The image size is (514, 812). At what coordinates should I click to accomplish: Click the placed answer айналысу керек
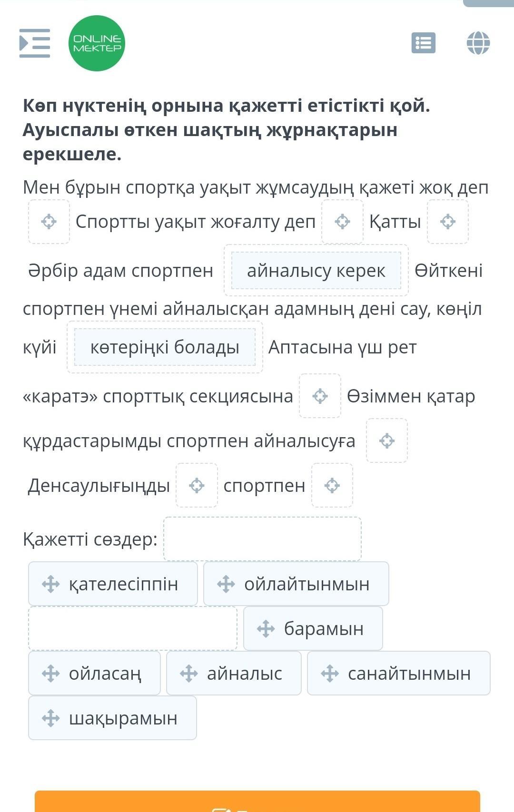pos(316,271)
